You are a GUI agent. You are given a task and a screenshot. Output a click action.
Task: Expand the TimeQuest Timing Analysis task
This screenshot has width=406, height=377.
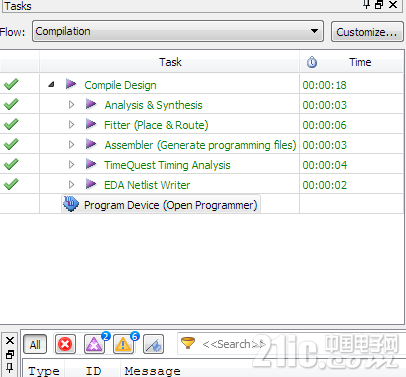pyautogui.click(x=71, y=165)
